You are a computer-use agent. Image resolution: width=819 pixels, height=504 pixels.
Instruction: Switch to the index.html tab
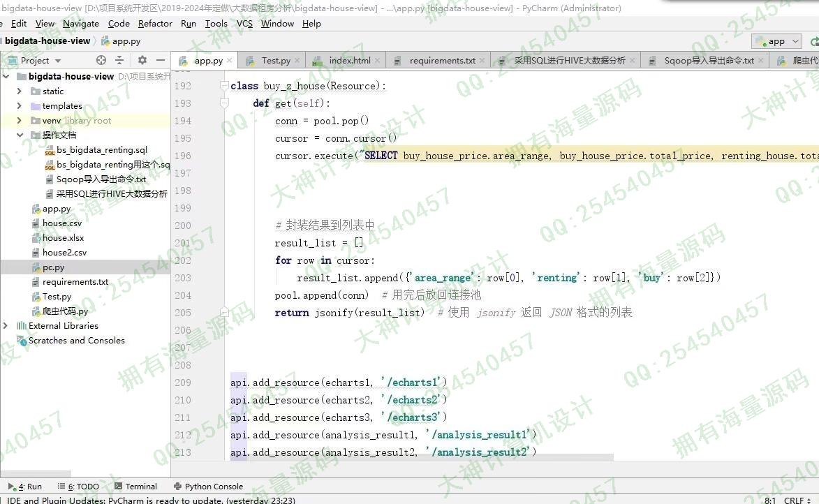(345, 61)
